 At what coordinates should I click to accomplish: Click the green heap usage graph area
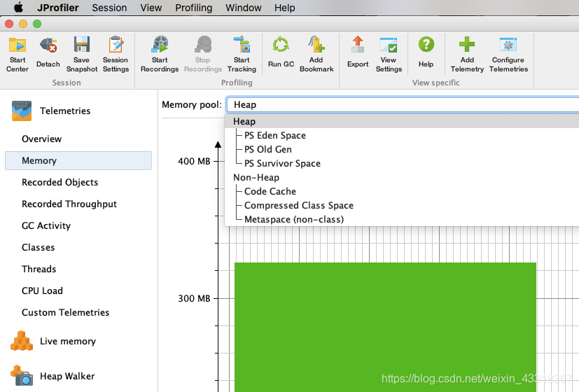coord(385,327)
